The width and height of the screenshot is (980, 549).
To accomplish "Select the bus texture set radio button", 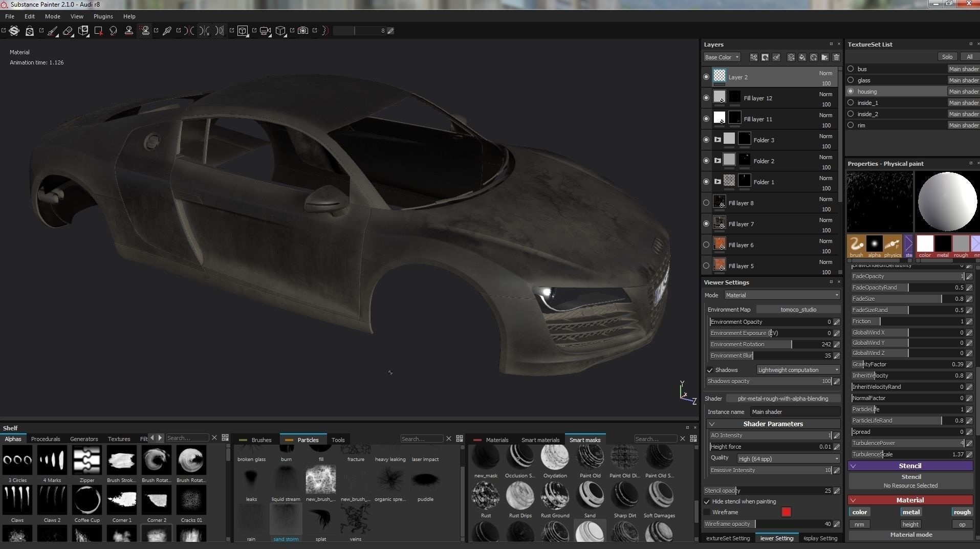I will click(851, 69).
